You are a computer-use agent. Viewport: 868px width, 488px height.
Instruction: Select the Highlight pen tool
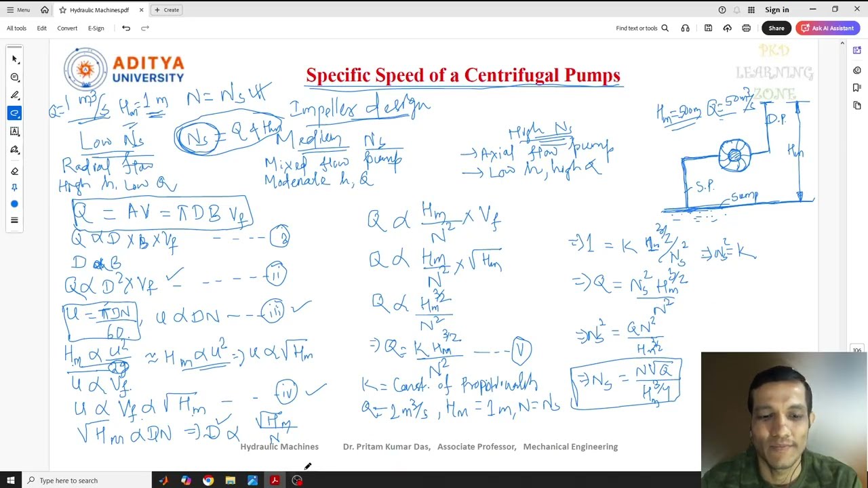tap(14, 96)
